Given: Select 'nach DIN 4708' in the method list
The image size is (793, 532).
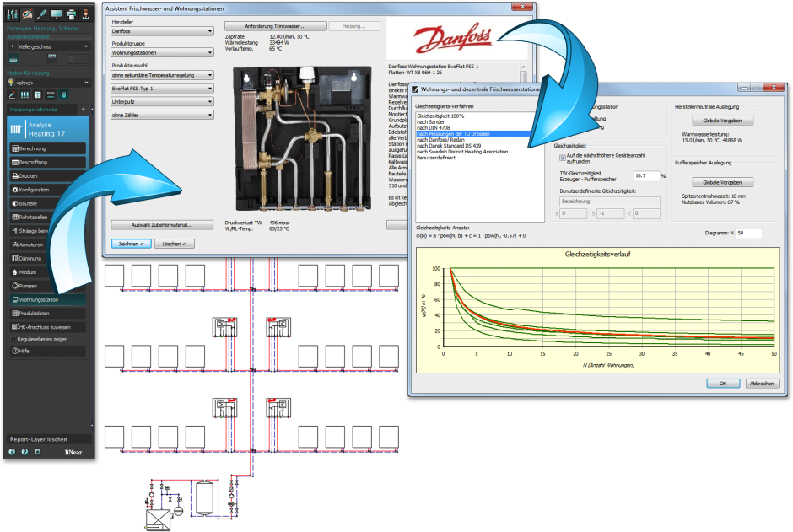Looking at the screenshot, I should 433,128.
